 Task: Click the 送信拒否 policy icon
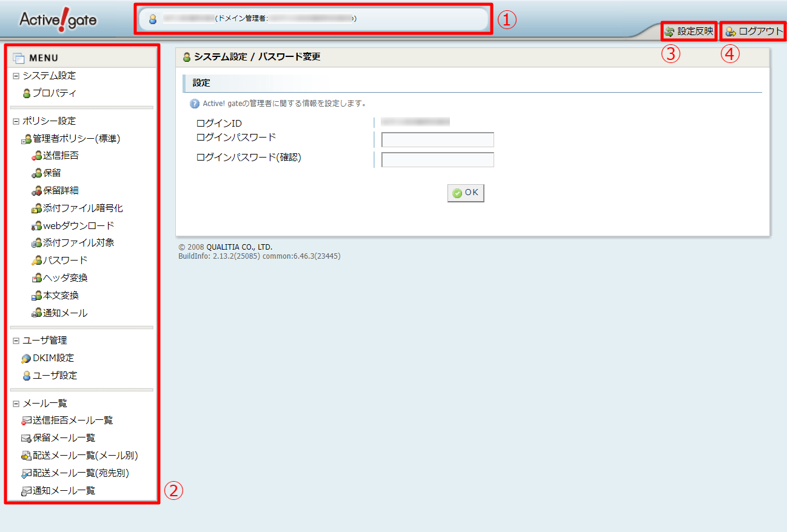[x=37, y=156]
